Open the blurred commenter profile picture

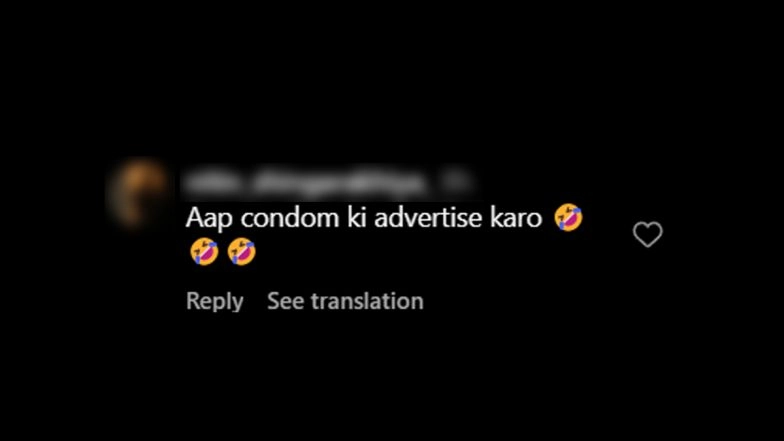140,192
